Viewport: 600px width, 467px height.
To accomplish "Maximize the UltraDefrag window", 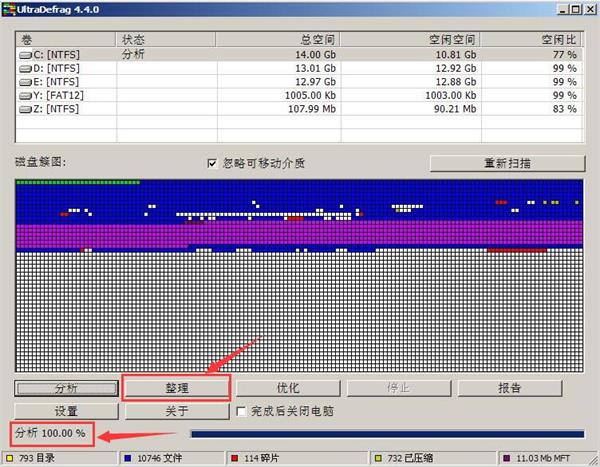I will point(575,10).
